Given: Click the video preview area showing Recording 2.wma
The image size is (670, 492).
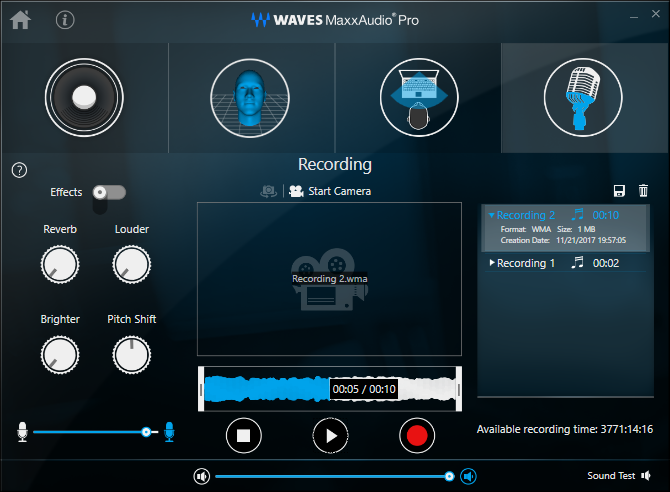Looking at the screenshot, I should 329,279.
